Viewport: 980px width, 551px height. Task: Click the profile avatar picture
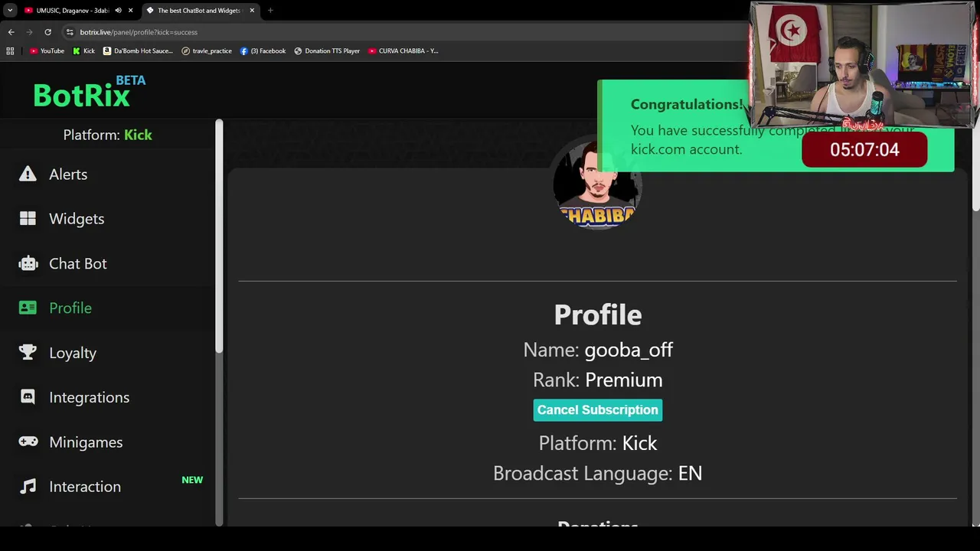pyautogui.click(x=596, y=184)
